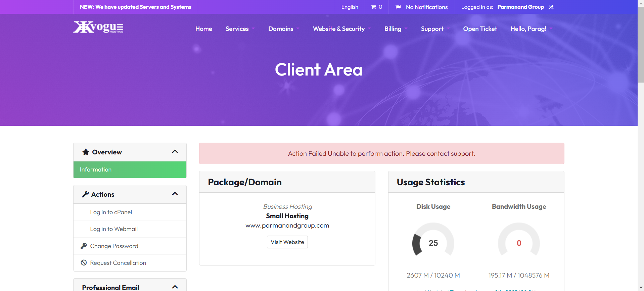Select Change Password action
Image resolution: width=644 pixels, height=291 pixels.
(x=130, y=246)
